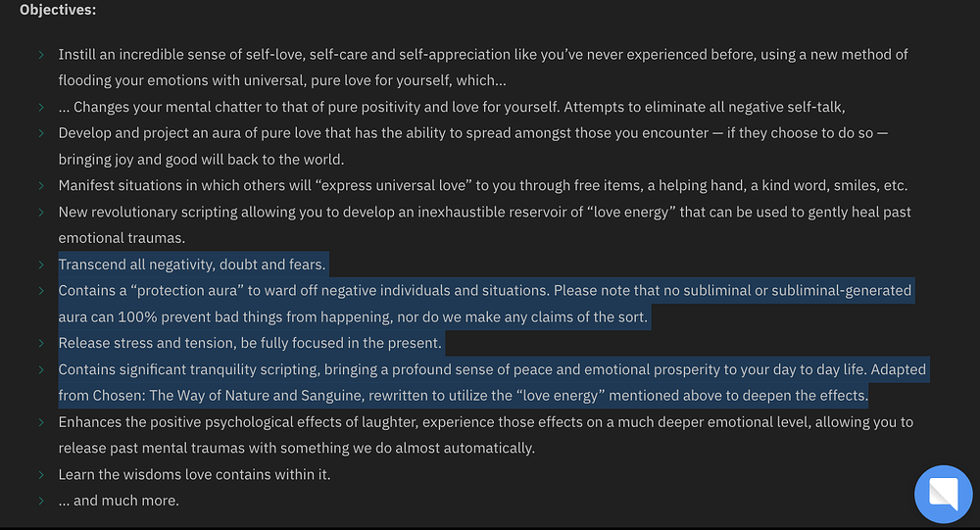Open the blue chat widget bubble
Screen dimensions: 980x530
[x=943, y=495]
